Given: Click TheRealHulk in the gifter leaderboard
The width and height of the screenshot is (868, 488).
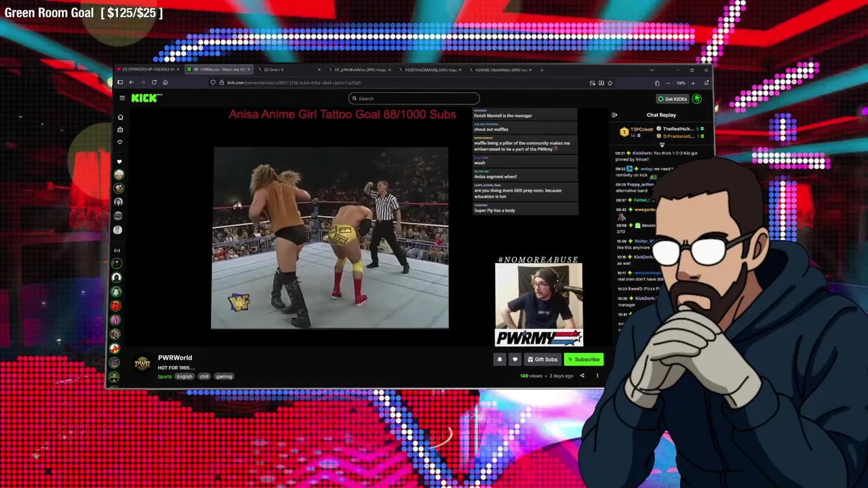Looking at the screenshot, I should [x=678, y=129].
